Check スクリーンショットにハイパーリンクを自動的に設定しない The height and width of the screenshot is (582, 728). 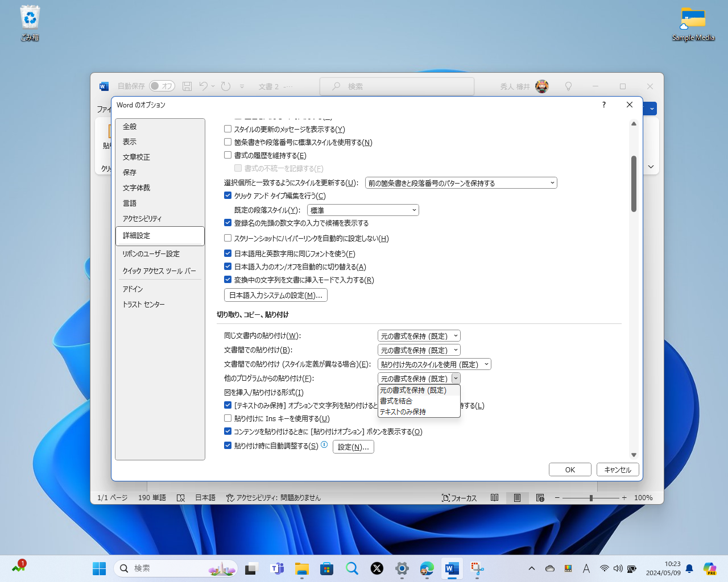click(x=228, y=238)
